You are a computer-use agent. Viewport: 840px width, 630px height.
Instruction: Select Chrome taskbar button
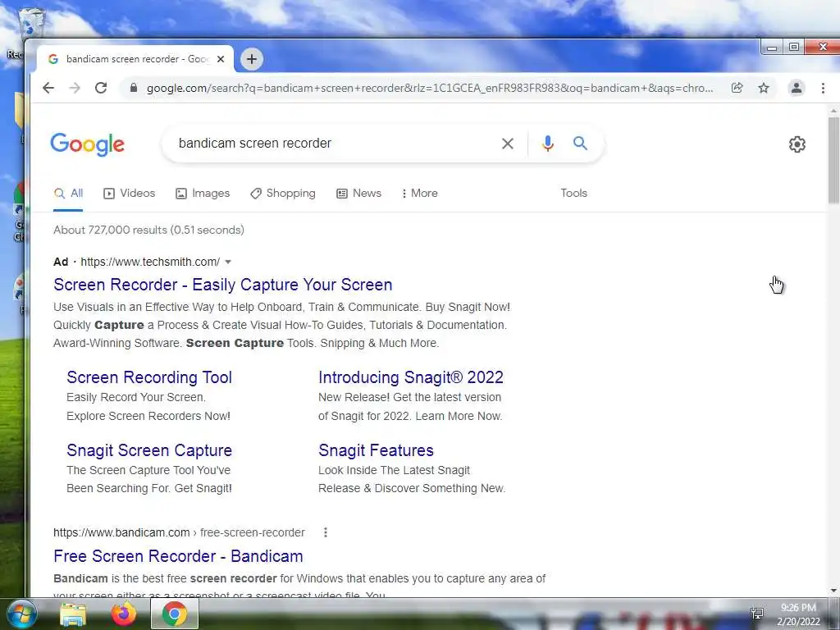point(175,614)
